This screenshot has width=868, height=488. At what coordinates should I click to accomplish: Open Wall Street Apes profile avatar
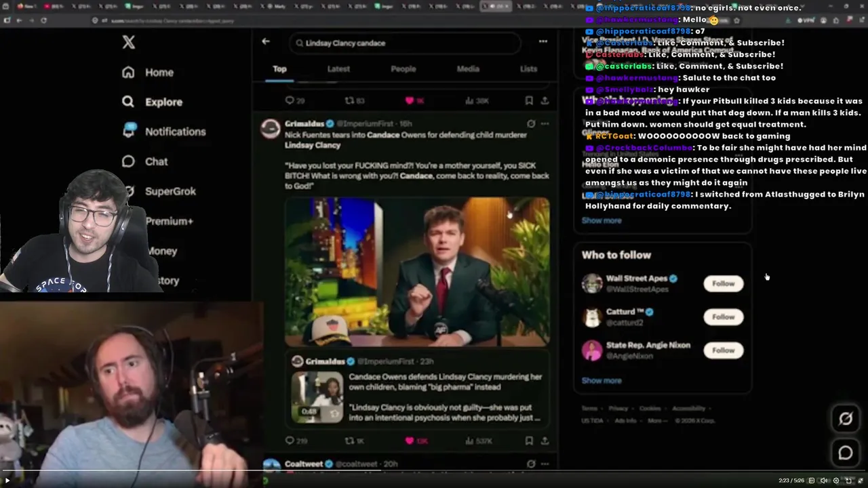592,283
